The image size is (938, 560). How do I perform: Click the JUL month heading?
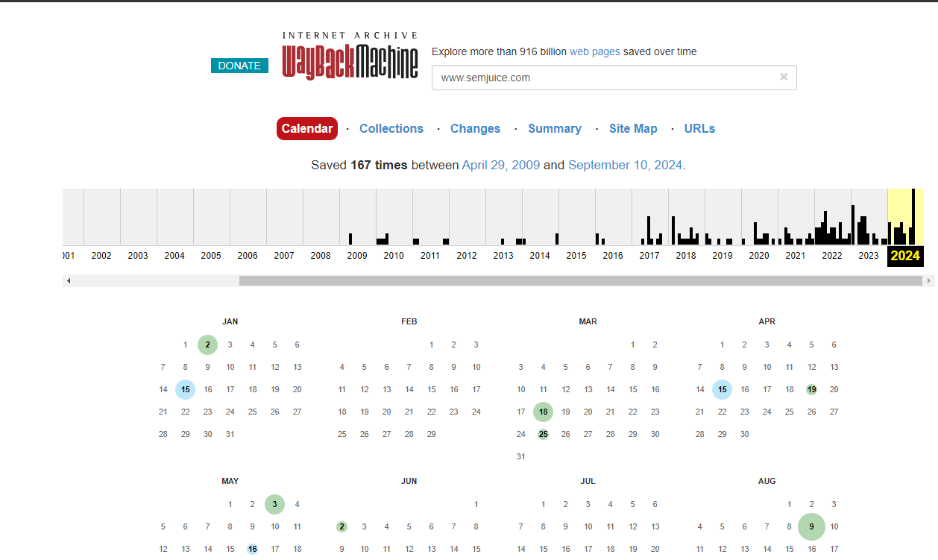coord(588,481)
